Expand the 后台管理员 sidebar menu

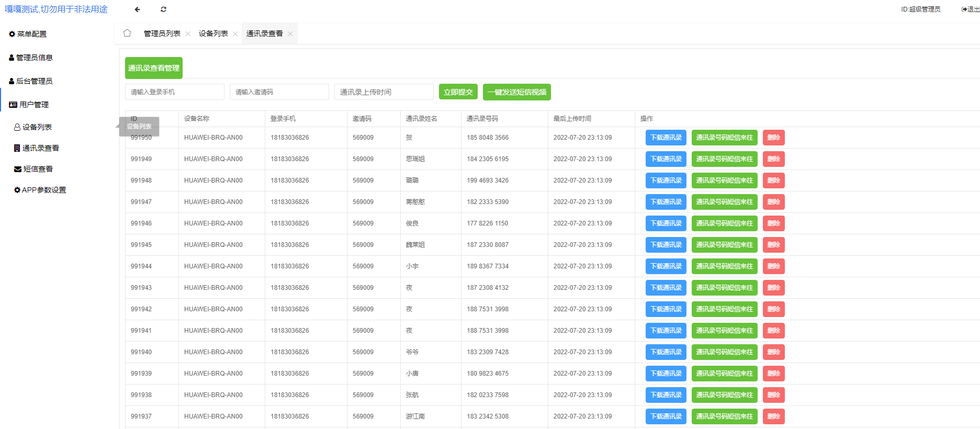point(30,81)
